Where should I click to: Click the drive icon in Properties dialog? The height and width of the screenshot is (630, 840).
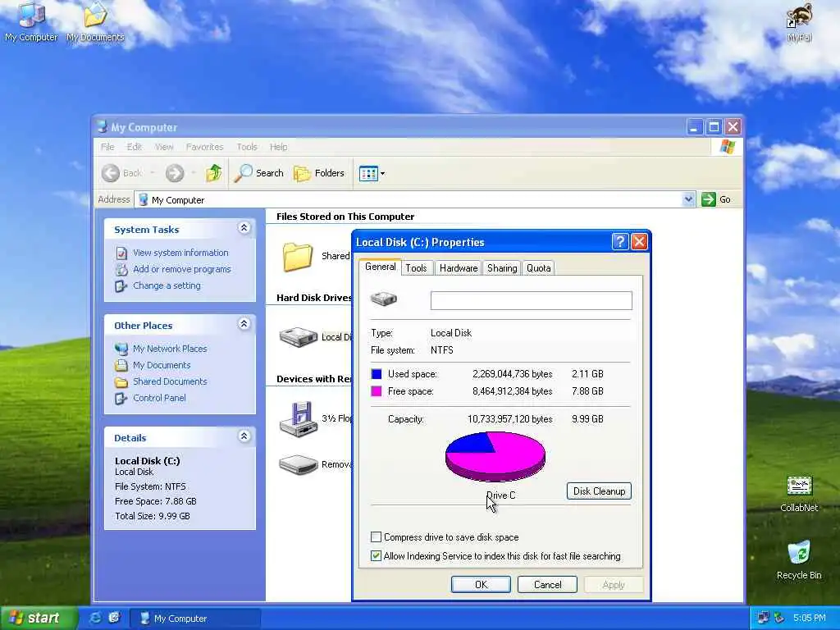(x=384, y=299)
